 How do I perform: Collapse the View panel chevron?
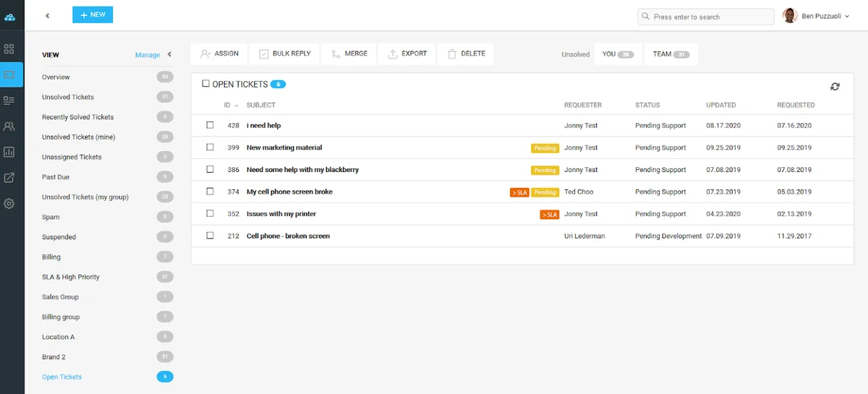pos(169,54)
